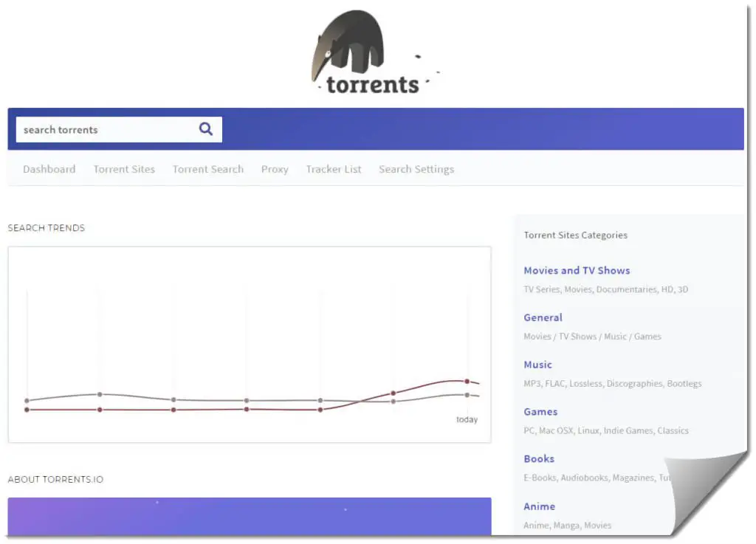Click the Search Trends heading

tap(46, 228)
